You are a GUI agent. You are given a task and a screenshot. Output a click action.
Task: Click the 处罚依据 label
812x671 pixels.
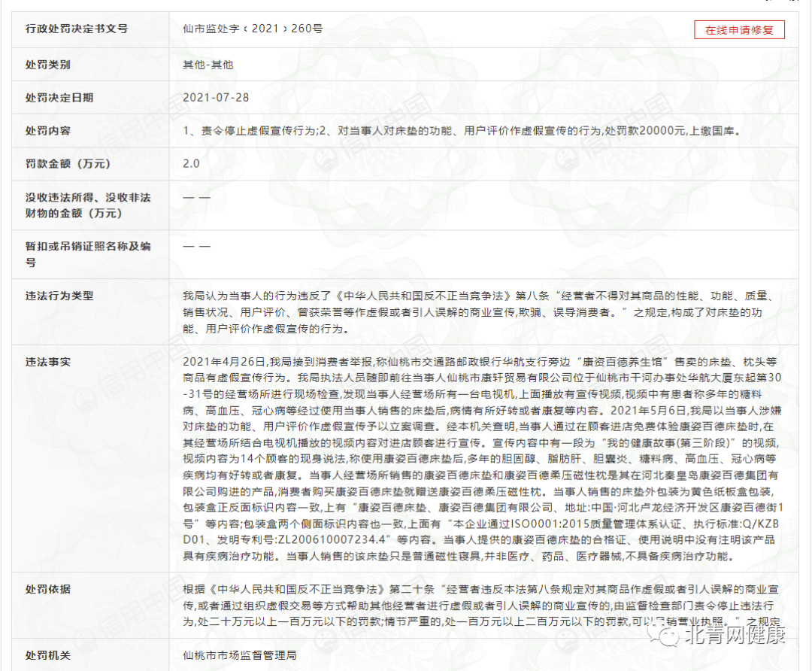coord(47,589)
